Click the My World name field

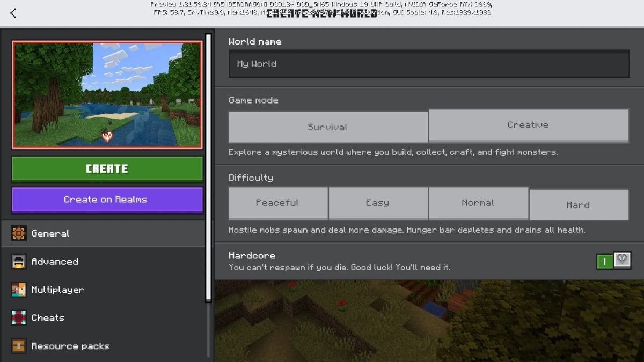429,63
